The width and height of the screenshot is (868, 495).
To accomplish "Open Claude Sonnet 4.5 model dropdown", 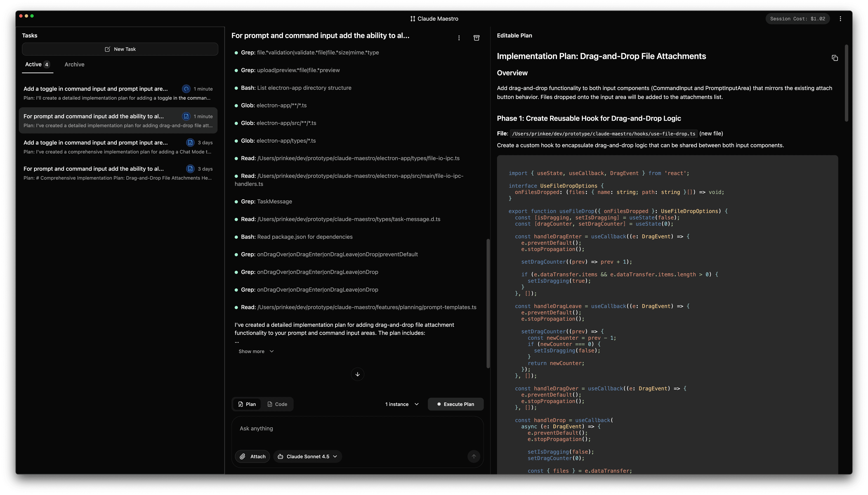I will (307, 456).
